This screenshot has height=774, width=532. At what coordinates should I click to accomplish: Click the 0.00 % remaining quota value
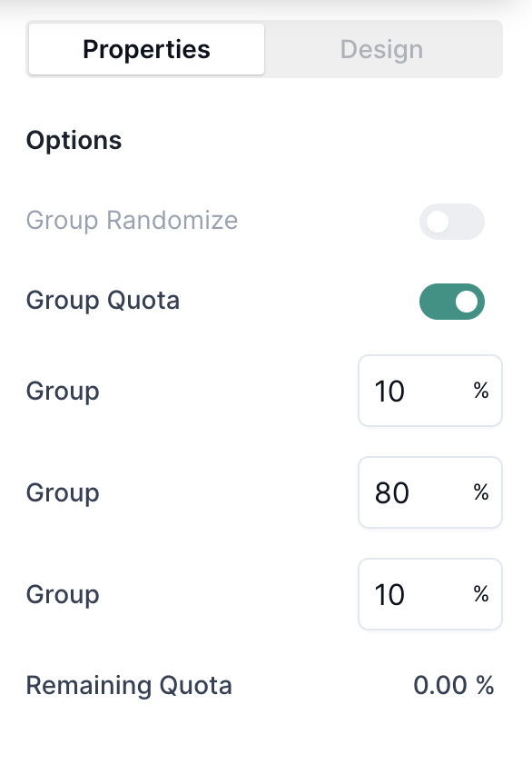point(454,685)
